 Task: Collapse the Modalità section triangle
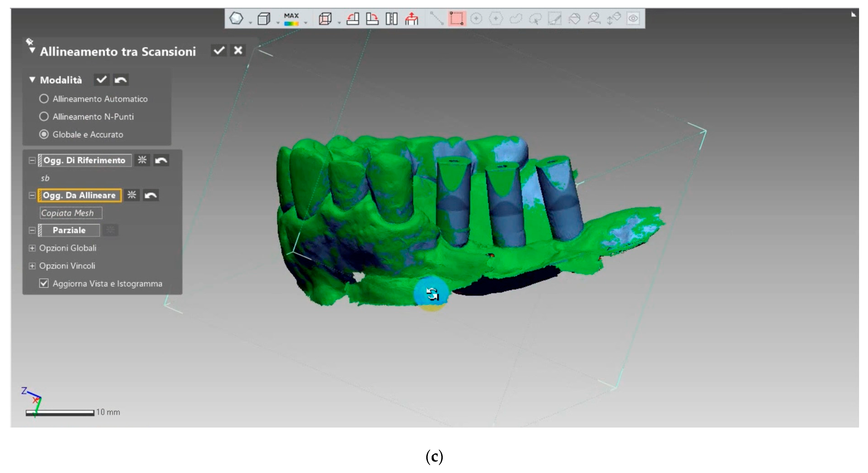[32, 80]
